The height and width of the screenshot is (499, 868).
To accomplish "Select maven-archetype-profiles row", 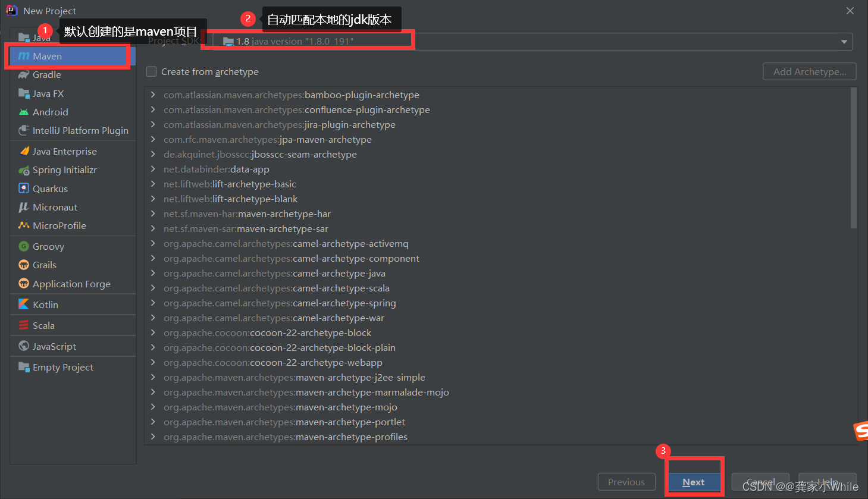I will pyautogui.click(x=497, y=437).
